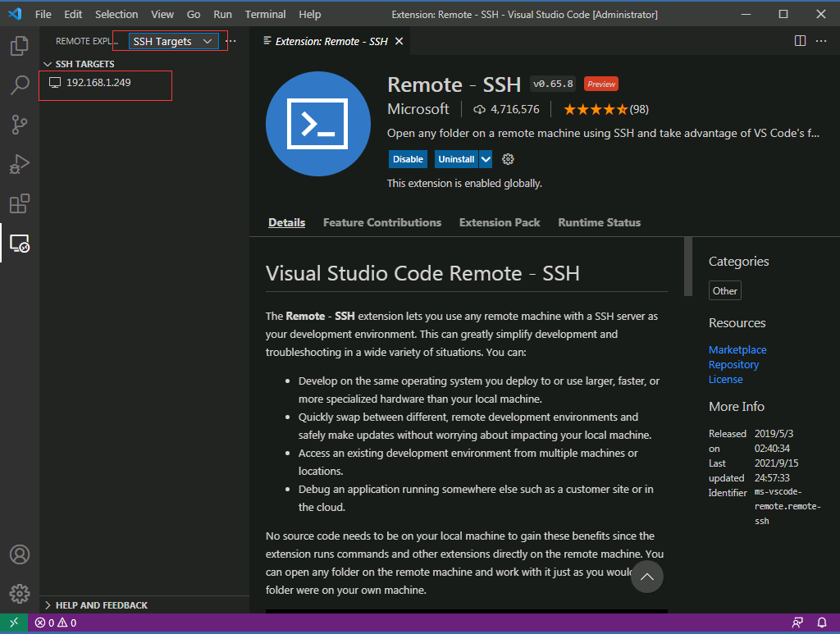Switch to Feature Contributions tab

tap(382, 222)
